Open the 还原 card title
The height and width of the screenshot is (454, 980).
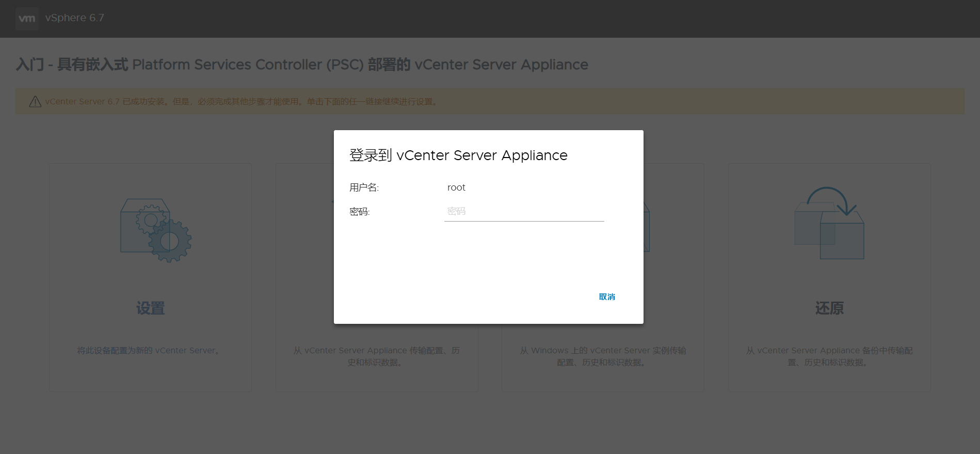point(829,308)
